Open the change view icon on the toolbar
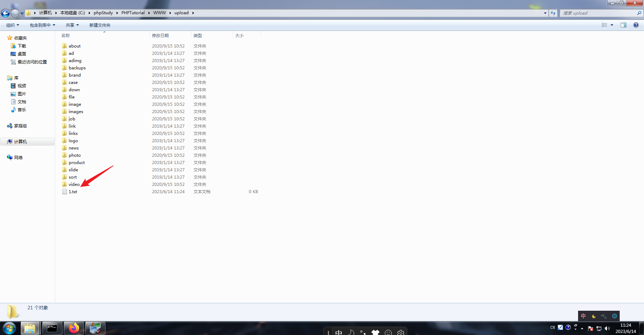Image resolution: width=644 pixels, height=335 pixels. point(604,25)
